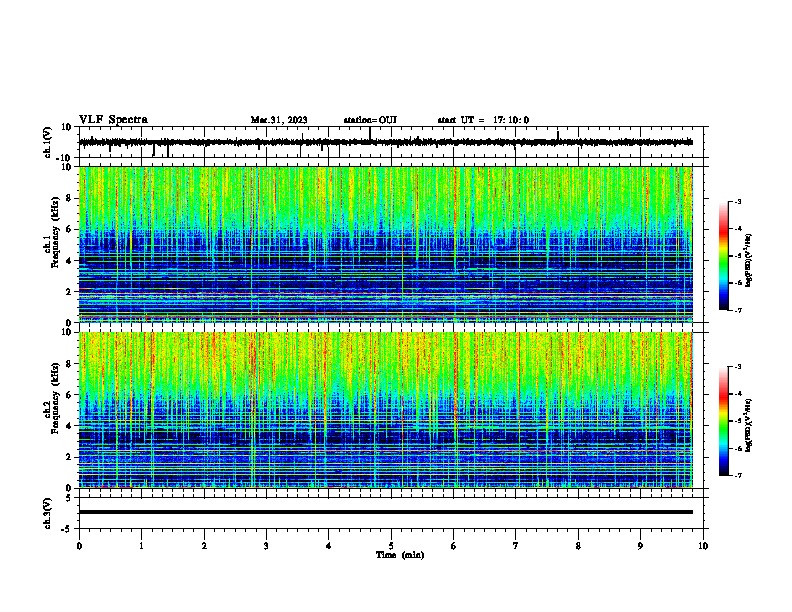Screen dimensions: 792x612
Task: Click the "ch.1(V)" waveform axis label
Action: (x=48, y=142)
